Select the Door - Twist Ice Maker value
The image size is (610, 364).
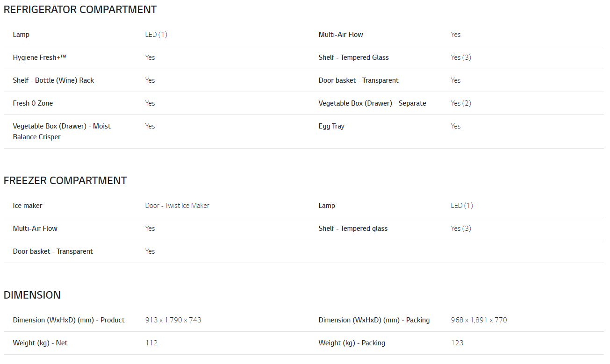177,206
